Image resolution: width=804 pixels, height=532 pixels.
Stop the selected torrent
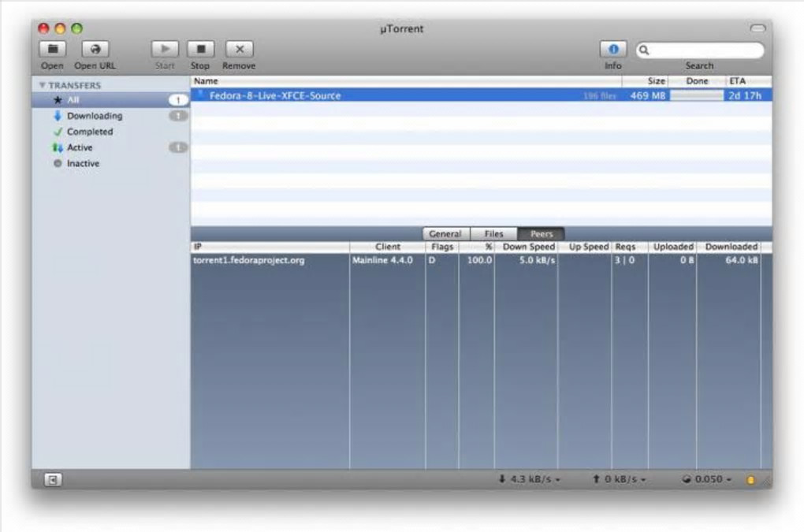[x=200, y=49]
